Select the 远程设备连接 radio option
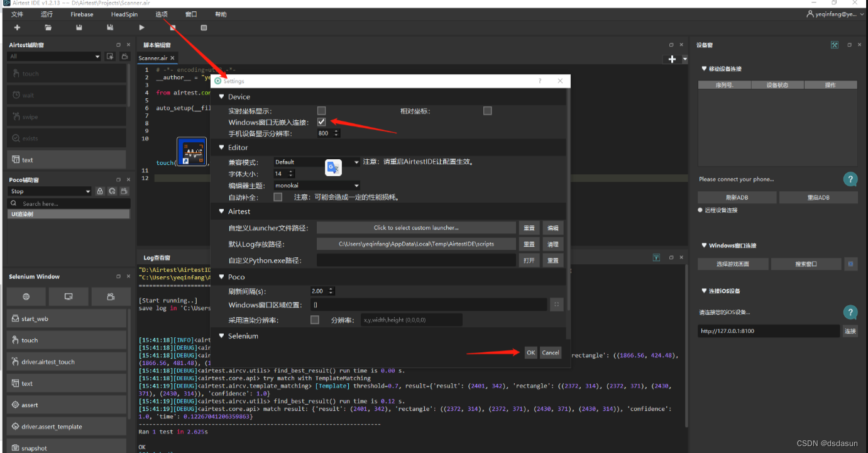Screen dimensions: 868x453 [x=700, y=210]
